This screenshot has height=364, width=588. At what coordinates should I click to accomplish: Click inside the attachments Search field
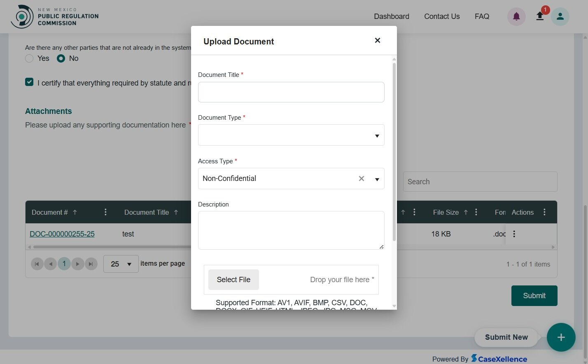pyautogui.click(x=480, y=181)
